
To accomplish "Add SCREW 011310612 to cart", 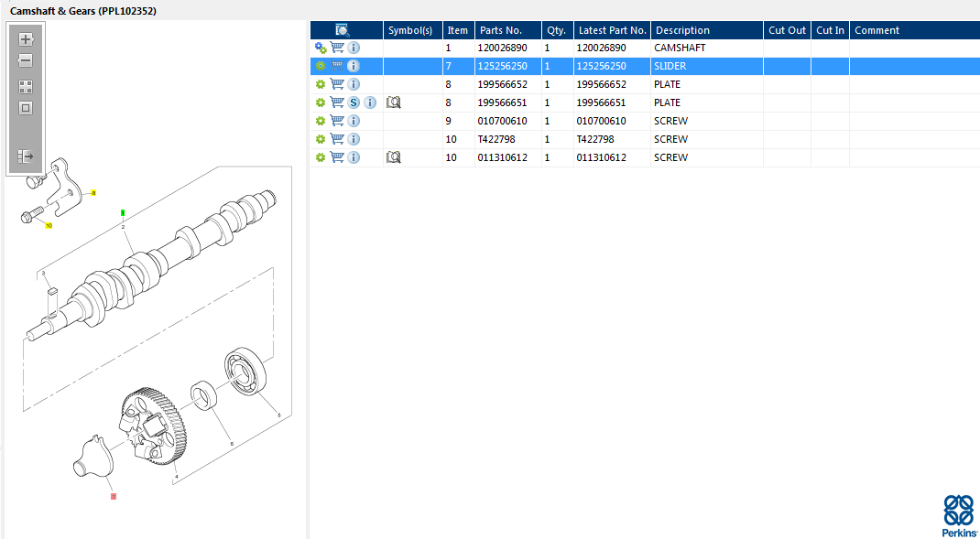I will 337,157.
